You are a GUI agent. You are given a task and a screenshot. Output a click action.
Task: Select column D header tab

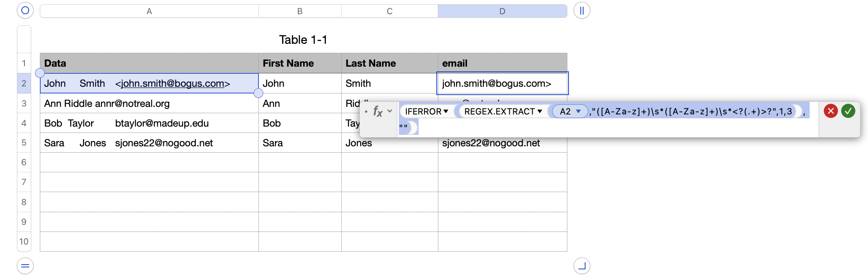pos(502,11)
